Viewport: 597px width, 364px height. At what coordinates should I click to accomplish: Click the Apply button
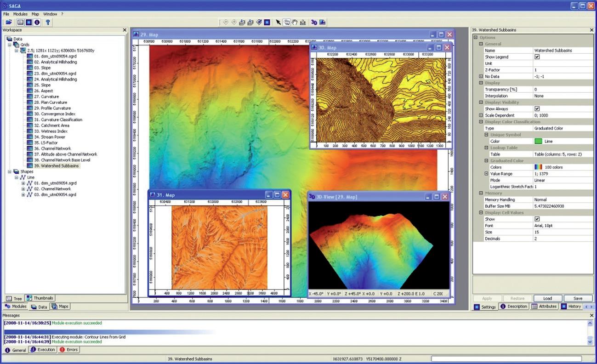click(x=487, y=298)
